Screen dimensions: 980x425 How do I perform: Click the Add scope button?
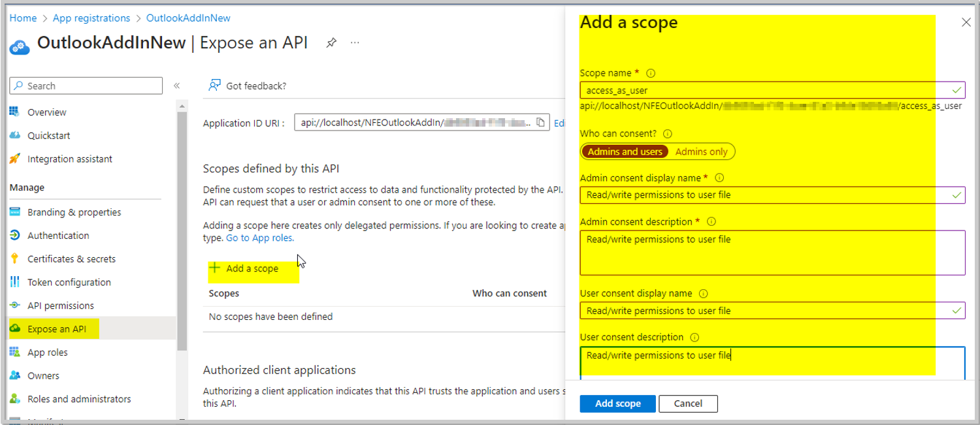617,403
